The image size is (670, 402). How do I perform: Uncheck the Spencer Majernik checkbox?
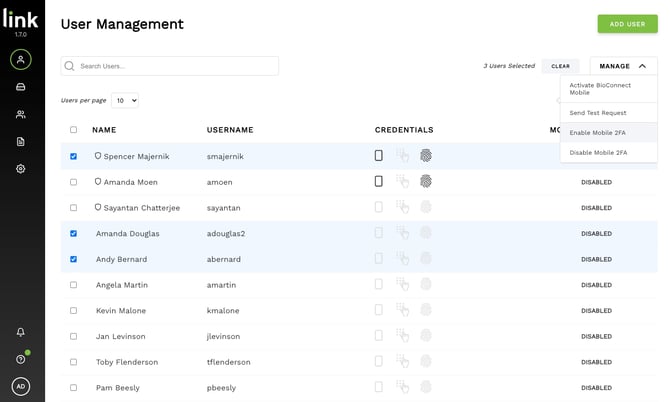(x=73, y=156)
